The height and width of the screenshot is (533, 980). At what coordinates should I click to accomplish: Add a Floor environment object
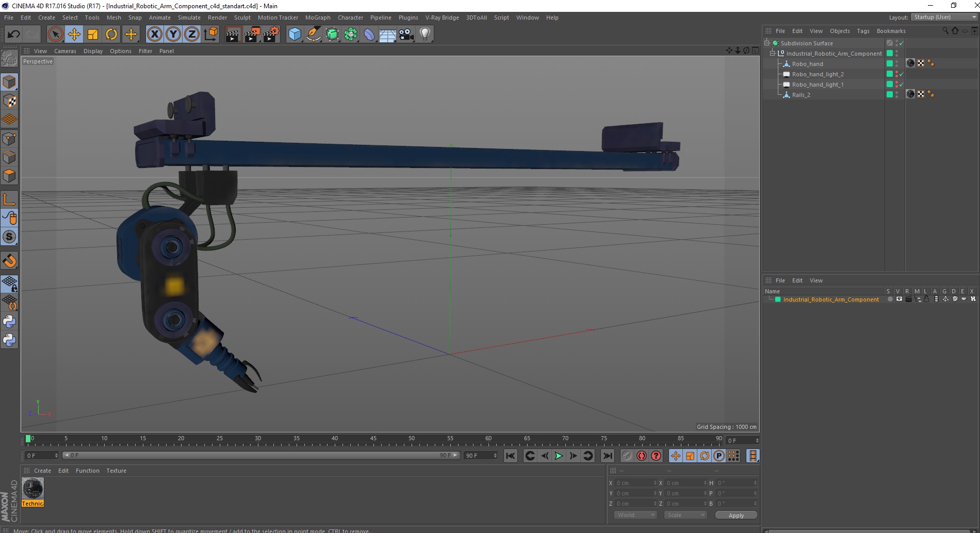click(388, 35)
